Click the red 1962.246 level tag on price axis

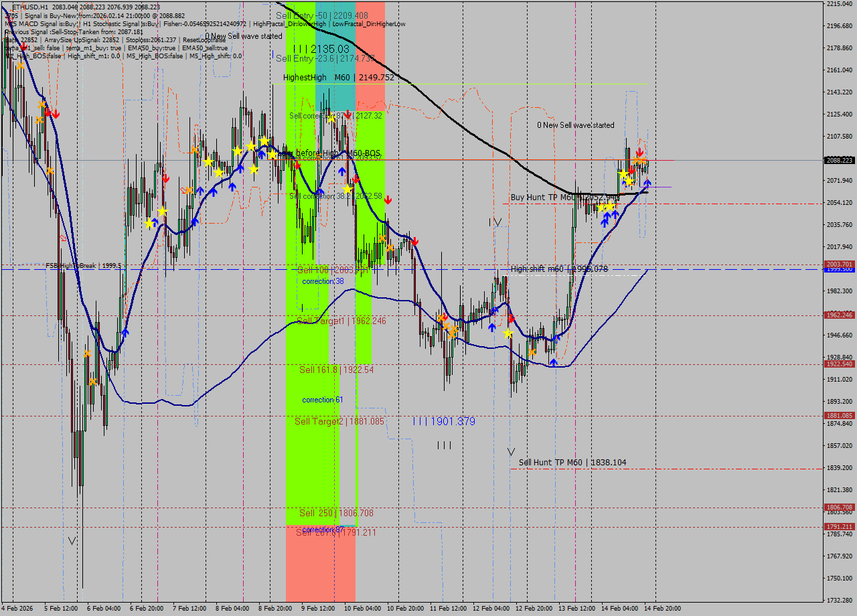tap(839, 311)
